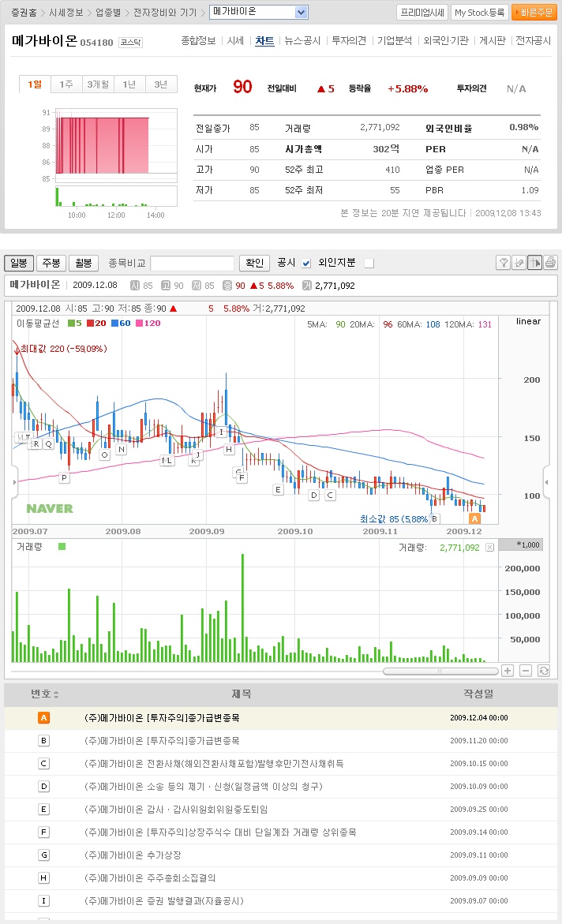562x924 pixels.
Task: Open the 종합정보 menu tab
Action: [198, 41]
